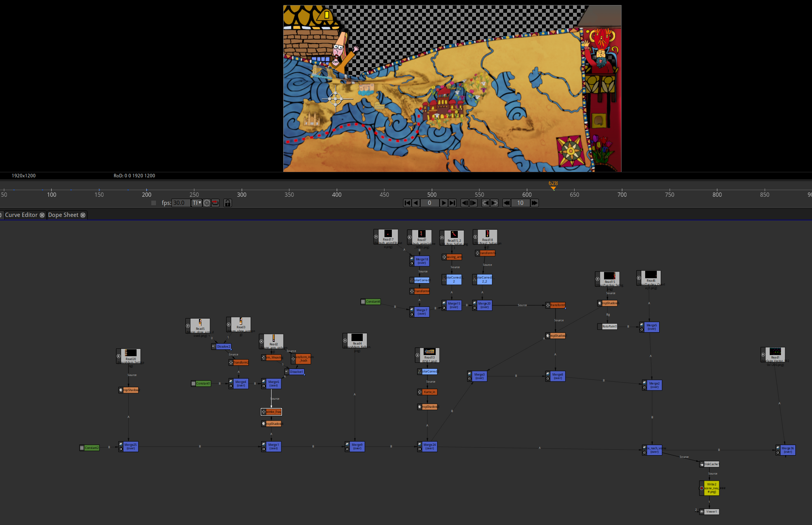
Task: Click the eye icon on Viewer1 node
Action: [702, 512]
